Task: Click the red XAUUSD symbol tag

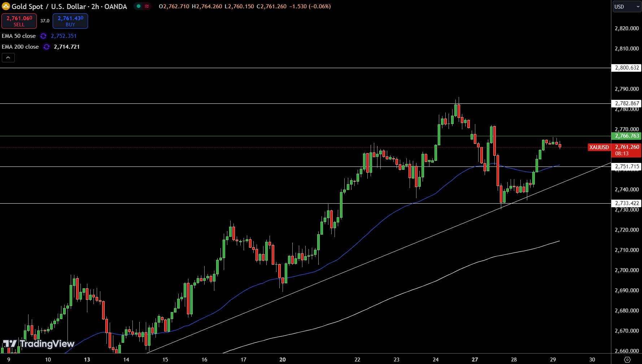Action: [599, 147]
